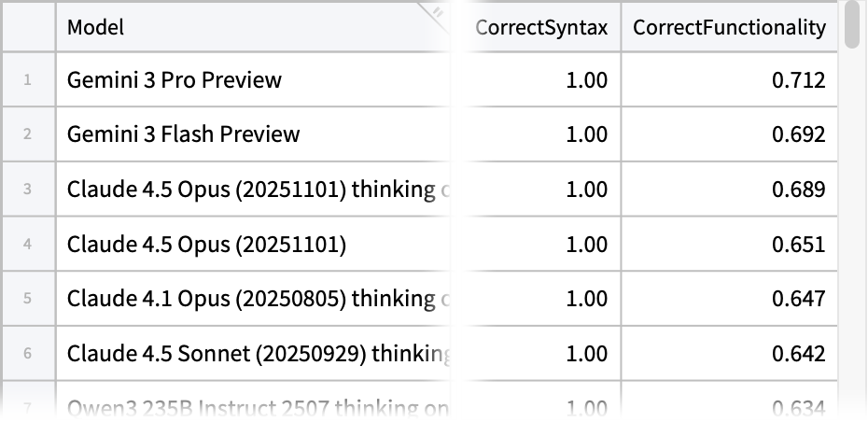Select row number 5
This screenshot has height=422, width=868.
pyautogui.click(x=28, y=299)
